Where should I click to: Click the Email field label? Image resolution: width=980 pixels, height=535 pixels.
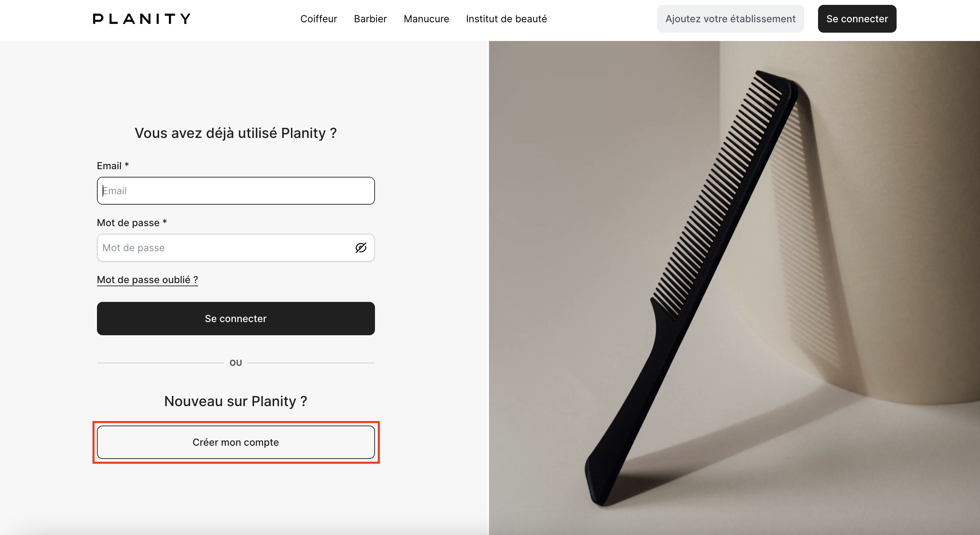109,165
